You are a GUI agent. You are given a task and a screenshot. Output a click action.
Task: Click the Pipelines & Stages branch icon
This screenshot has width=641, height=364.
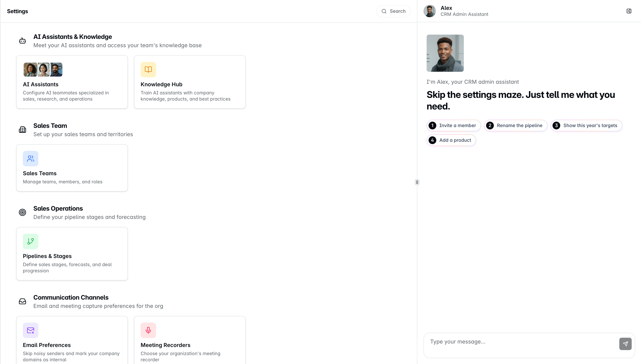click(31, 241)
